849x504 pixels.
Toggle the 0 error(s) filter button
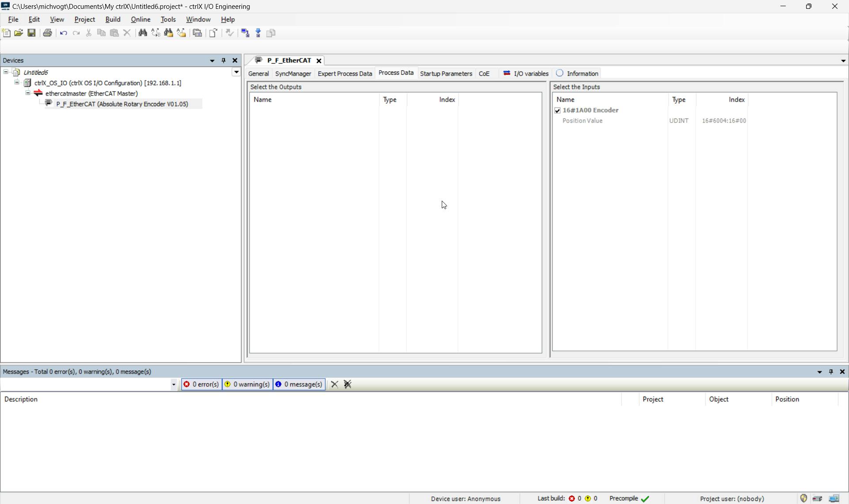201,385
